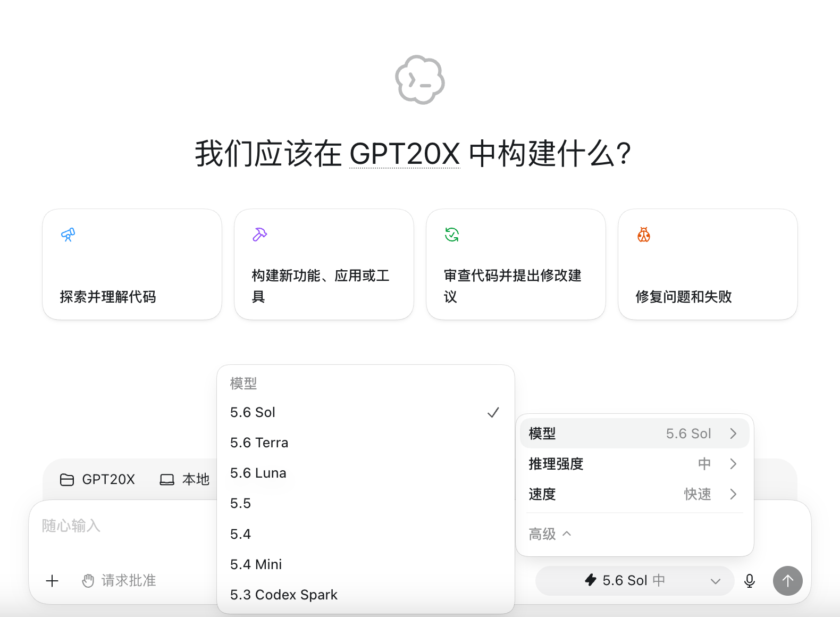Open the 审查代码并提出修改建议 card
Screen dimensions: 840x617
coord(516,264)
